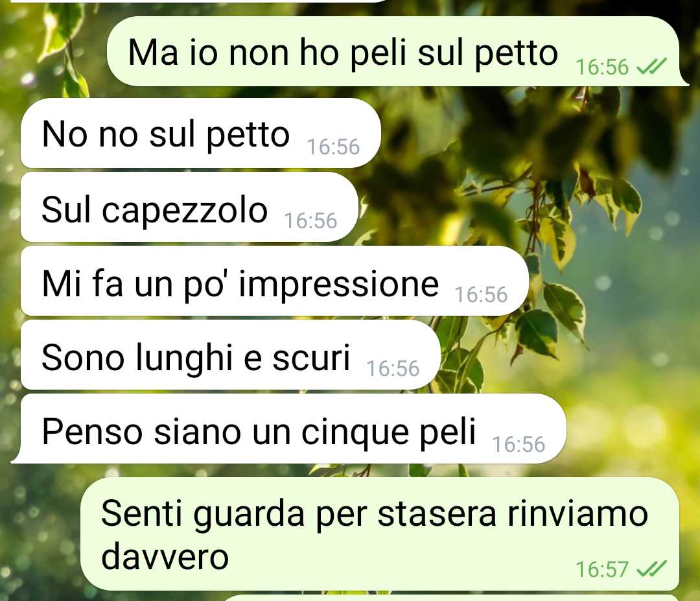Tap the 16:57 timestamp on outgoing message

click(x=602, y=570)
